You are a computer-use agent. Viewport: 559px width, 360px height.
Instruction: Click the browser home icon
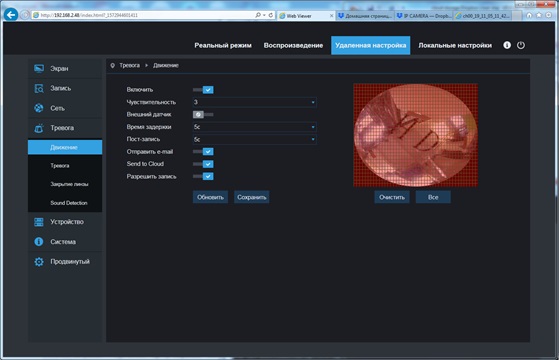pyautogui.click(x=529, y=15)
